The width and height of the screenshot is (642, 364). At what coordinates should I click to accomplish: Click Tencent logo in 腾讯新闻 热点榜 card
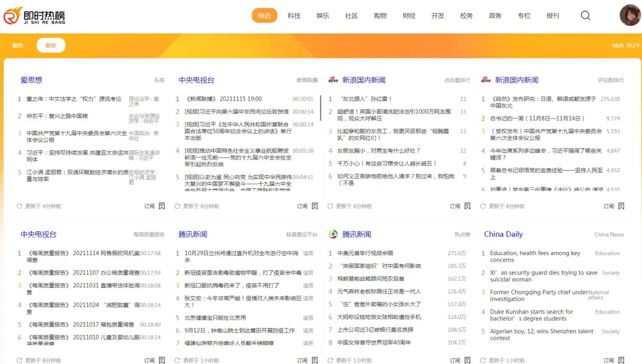point(333,234)
